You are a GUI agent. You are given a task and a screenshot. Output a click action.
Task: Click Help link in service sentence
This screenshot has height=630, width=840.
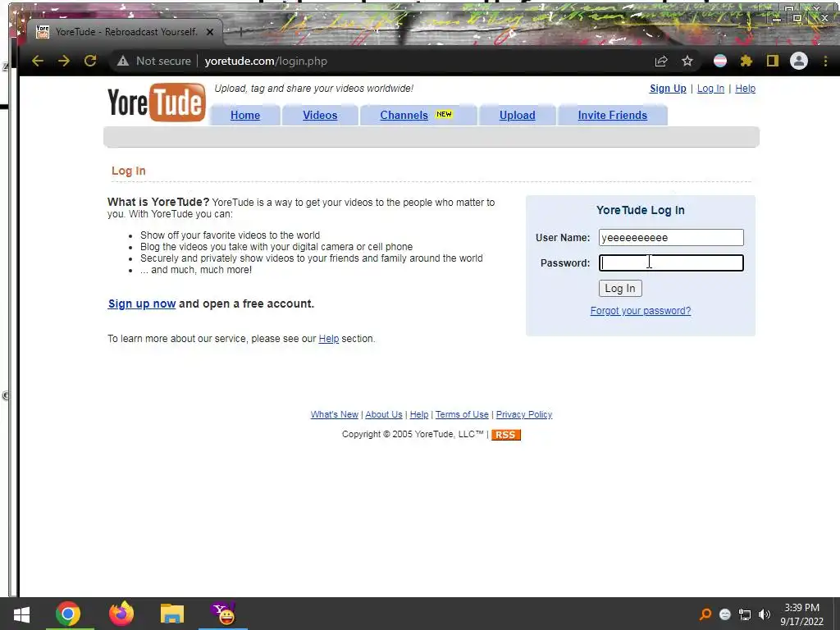coord(328,339)
